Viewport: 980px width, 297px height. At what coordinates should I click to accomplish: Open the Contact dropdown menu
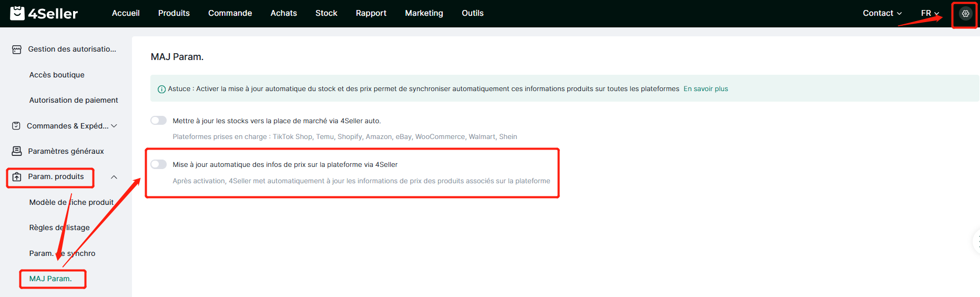click(x=882, y=13)
